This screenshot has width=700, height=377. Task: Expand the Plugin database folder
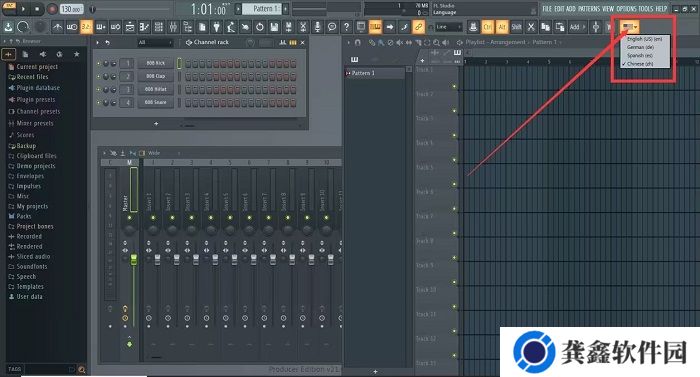[x=38, y=88]
